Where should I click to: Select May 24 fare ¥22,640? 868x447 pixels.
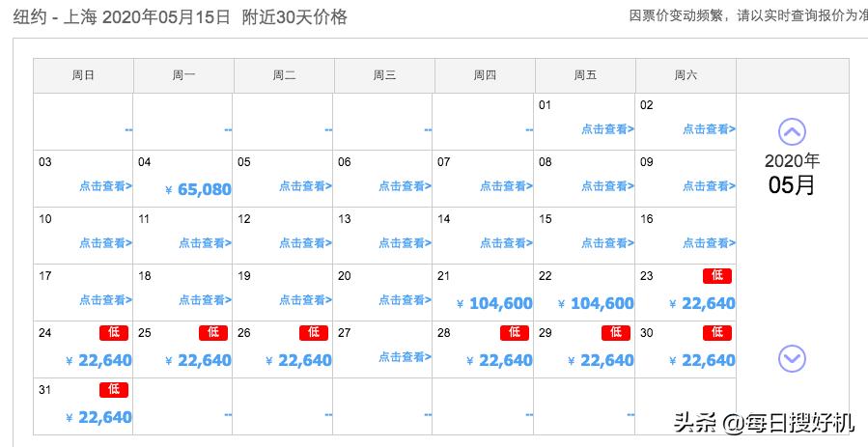click(x=98, y=361)
